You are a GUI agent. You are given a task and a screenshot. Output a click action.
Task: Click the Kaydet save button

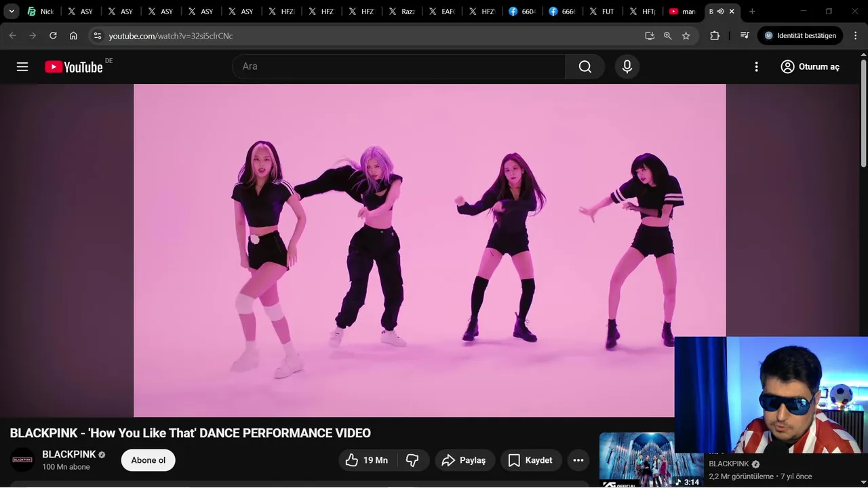click(x=531, y=460)
